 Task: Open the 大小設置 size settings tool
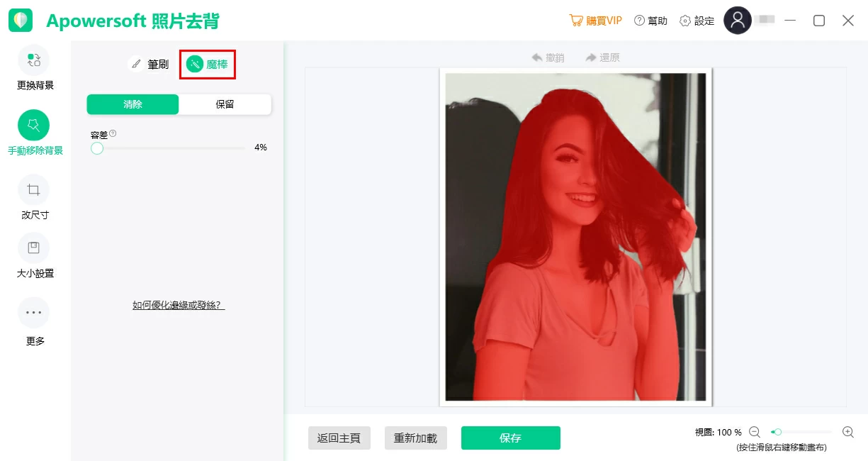[35, 255]
